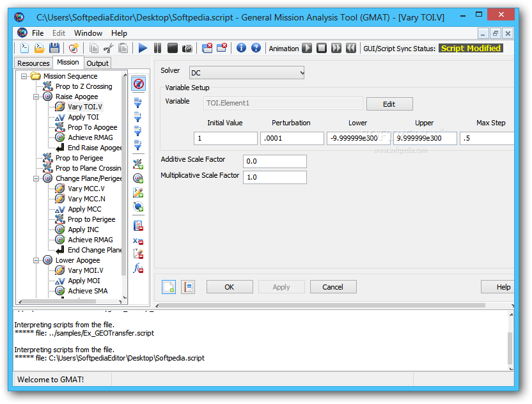The height and width of the screenshot is (404, 532).
Task: Stop the animation with the square button
Action: [322, 48]
